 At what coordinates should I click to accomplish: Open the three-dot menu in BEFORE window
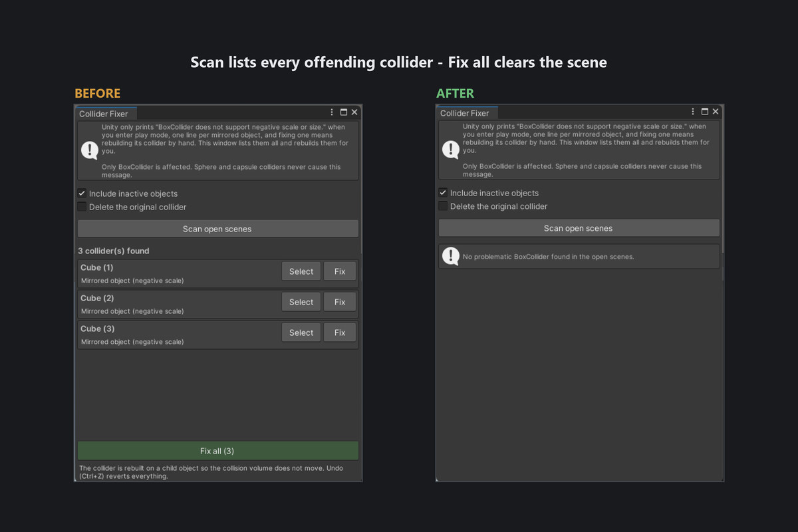coord(332,112)
